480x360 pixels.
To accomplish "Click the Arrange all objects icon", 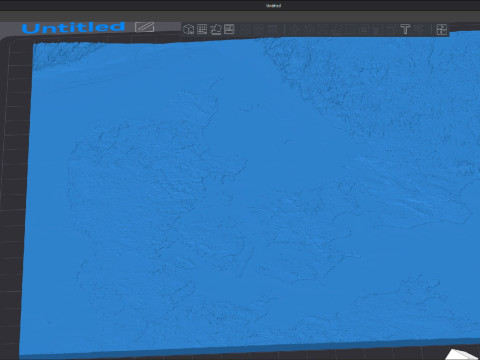I will (x=229, y=29).
